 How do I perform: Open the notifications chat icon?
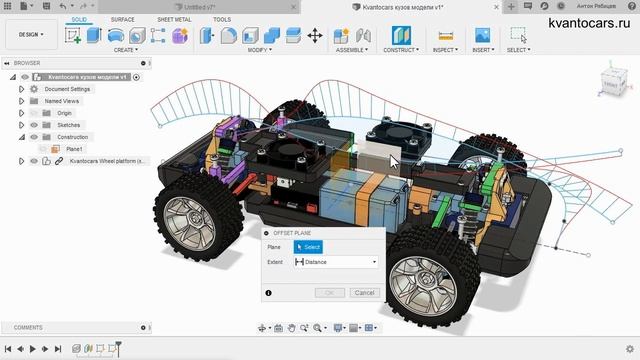coord(528,6)
